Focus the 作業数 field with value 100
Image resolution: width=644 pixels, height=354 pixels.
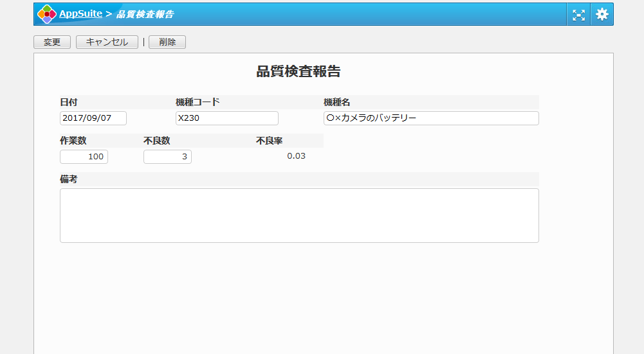(84, 157)
